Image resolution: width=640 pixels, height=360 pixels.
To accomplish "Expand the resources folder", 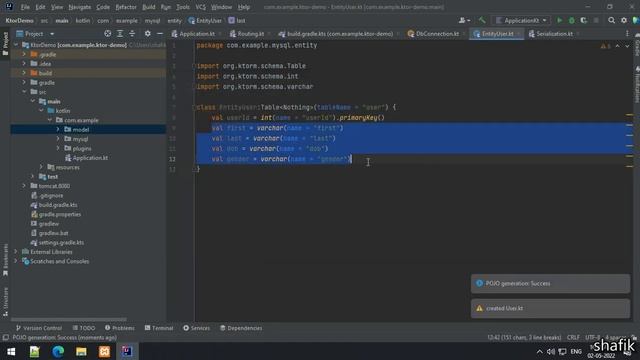I will 41,167.
